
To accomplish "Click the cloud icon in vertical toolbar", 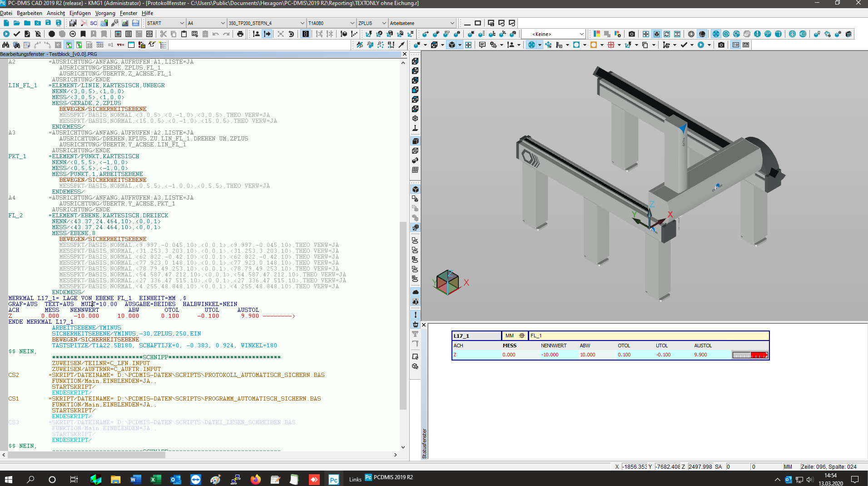I will pyautogui.click(x=415, y=292).
